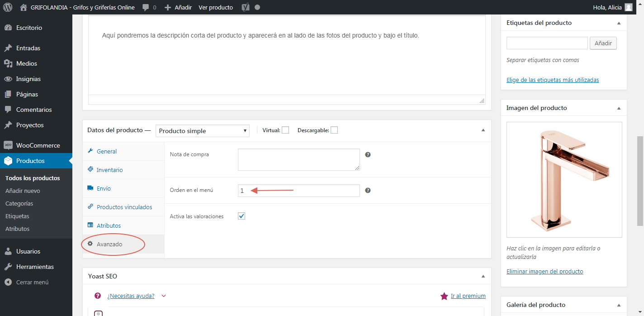Click the star icon by Ir al premium

[x=444, y=296]
